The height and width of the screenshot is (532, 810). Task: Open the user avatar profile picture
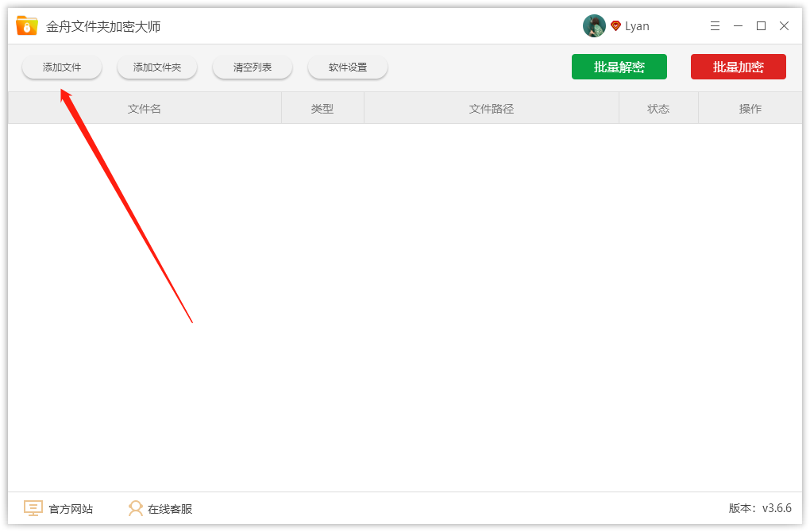[594, 26]
